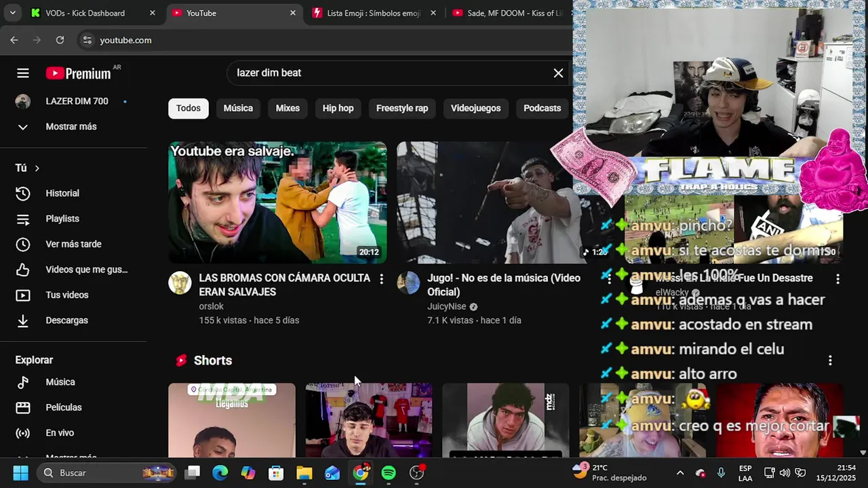The height and width of the screenshot is (488, 868).
Task: Click the Shorts section heading
Action: pos(213,361)
